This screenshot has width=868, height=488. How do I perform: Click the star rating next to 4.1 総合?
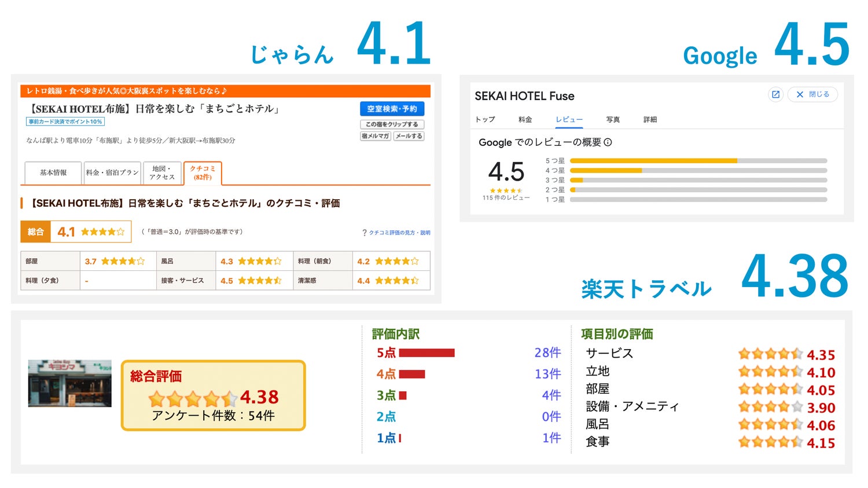pos(102,232)
